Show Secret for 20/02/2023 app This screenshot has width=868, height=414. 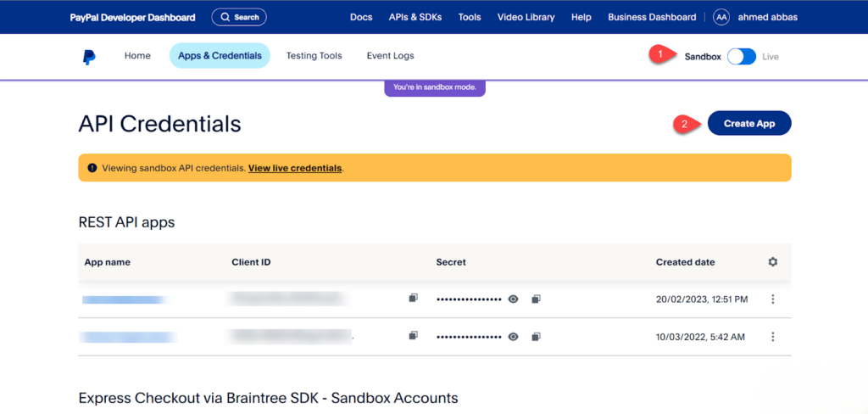(513, 299)
